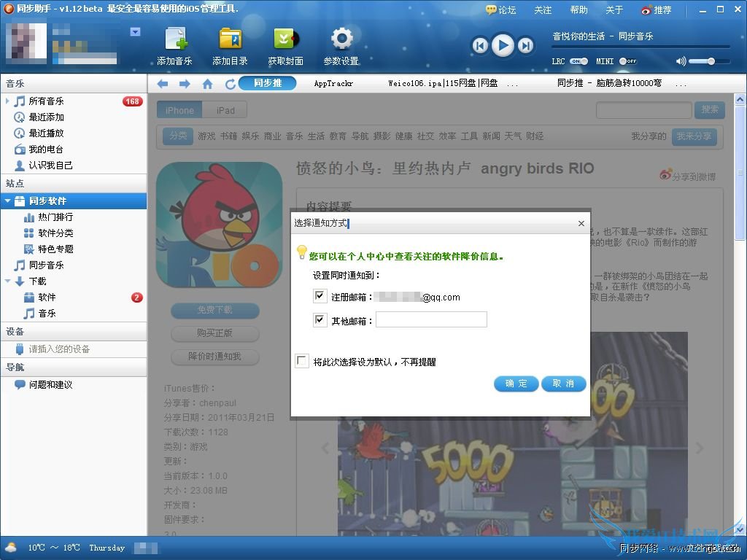Toggle the 注册邮箱 checkbox
Image resolution: width=747 pixels, height=560 pixels.
(x=320, y=296)
